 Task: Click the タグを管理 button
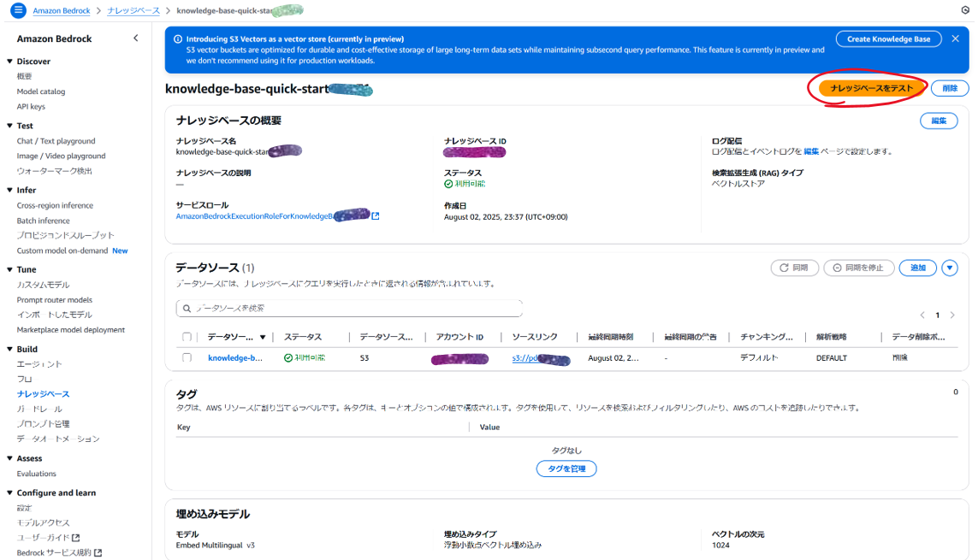[x=566, y=469]
